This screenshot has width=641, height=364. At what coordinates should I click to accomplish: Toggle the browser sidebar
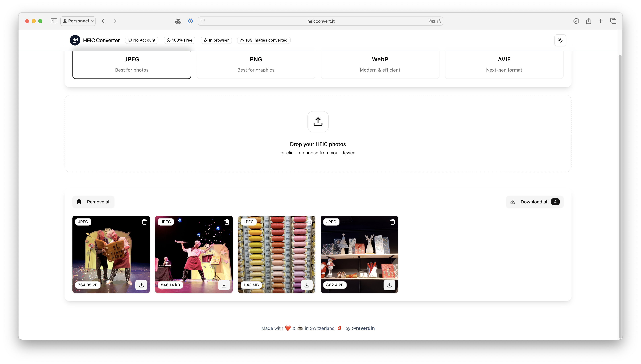pyautogui.click(x=54, y=21)
